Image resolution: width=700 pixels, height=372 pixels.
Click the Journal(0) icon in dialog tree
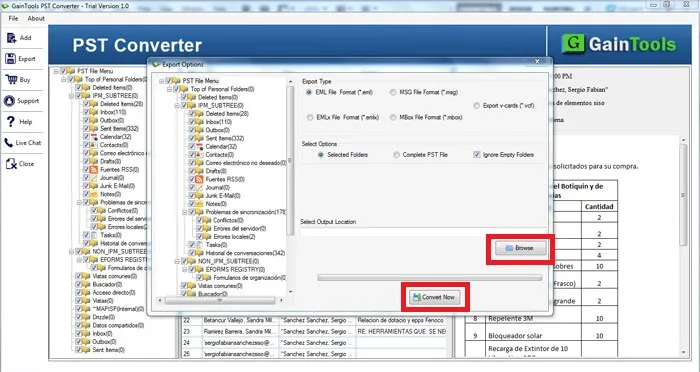(x=200, y=188)
